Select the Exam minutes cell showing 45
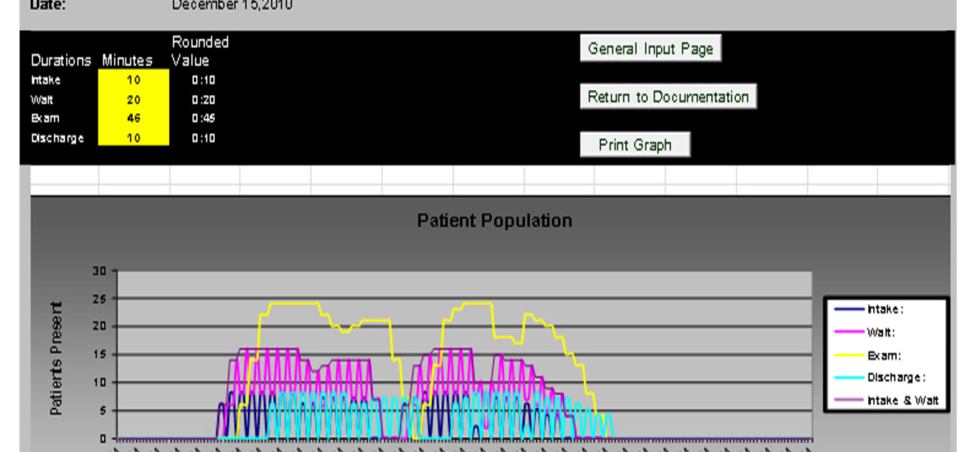This screenshot has width=980, height=452. 133,118
